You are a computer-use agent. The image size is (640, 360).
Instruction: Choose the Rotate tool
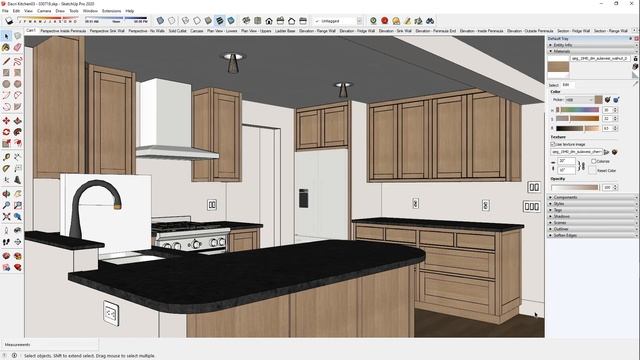coord(6,132)
